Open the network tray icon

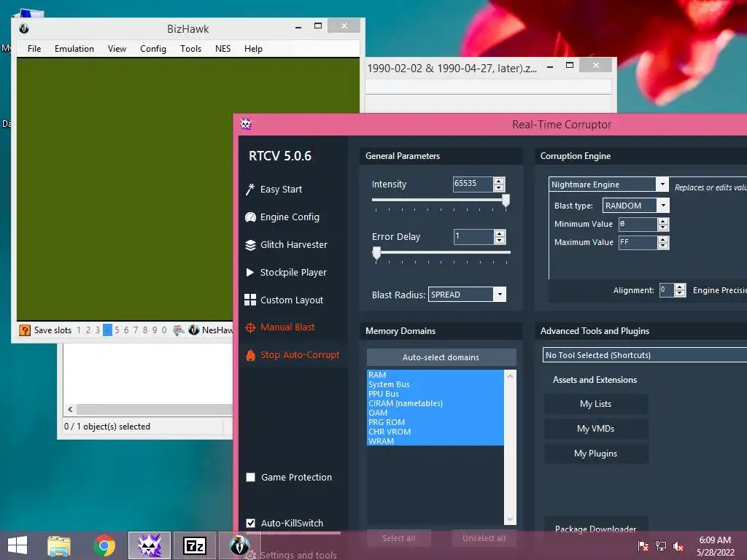pyautogui.click(x=661, y=545)
